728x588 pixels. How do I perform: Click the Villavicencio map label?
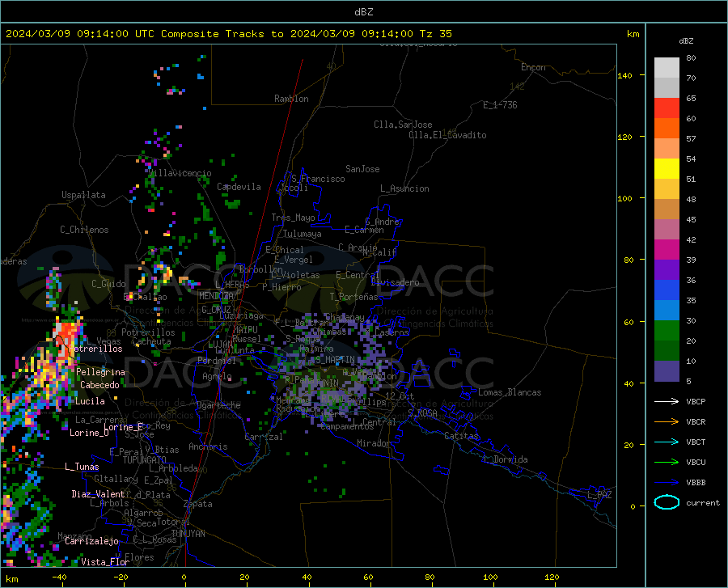(180, 173)
